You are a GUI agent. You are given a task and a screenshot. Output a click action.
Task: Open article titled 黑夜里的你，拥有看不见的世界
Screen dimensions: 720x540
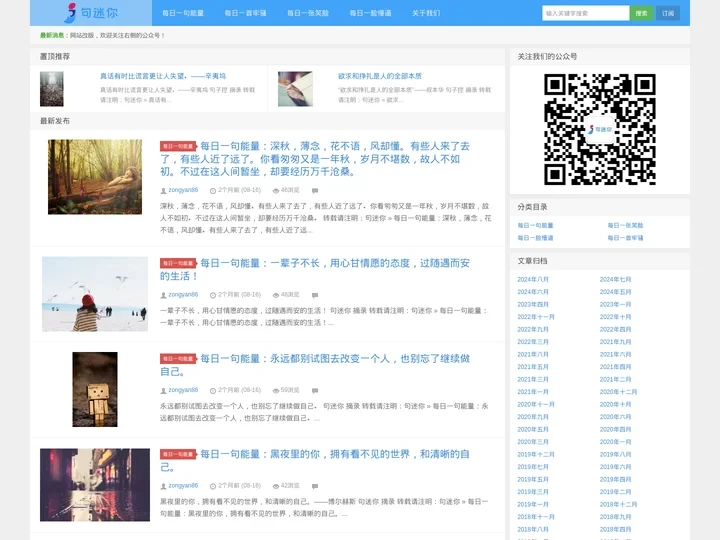pos(315,461)
